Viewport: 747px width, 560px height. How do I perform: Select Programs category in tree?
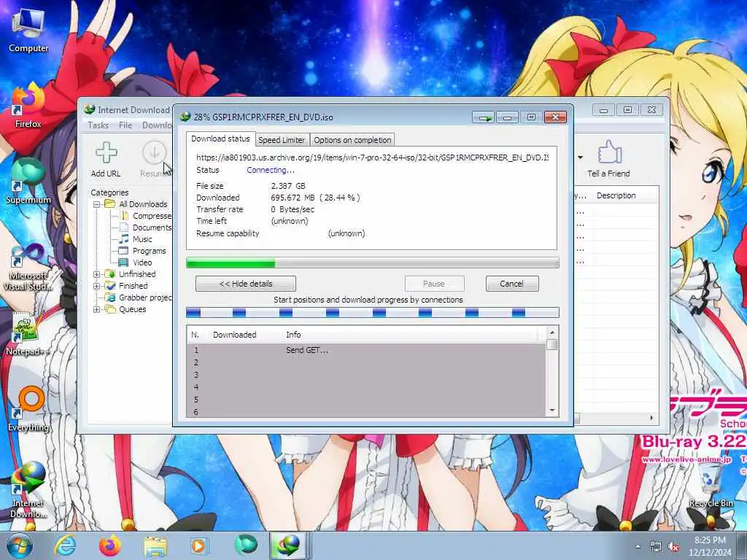point(142,251)
